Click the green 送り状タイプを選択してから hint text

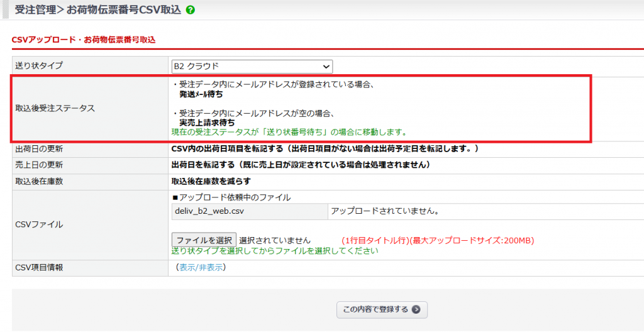(275, 251)
